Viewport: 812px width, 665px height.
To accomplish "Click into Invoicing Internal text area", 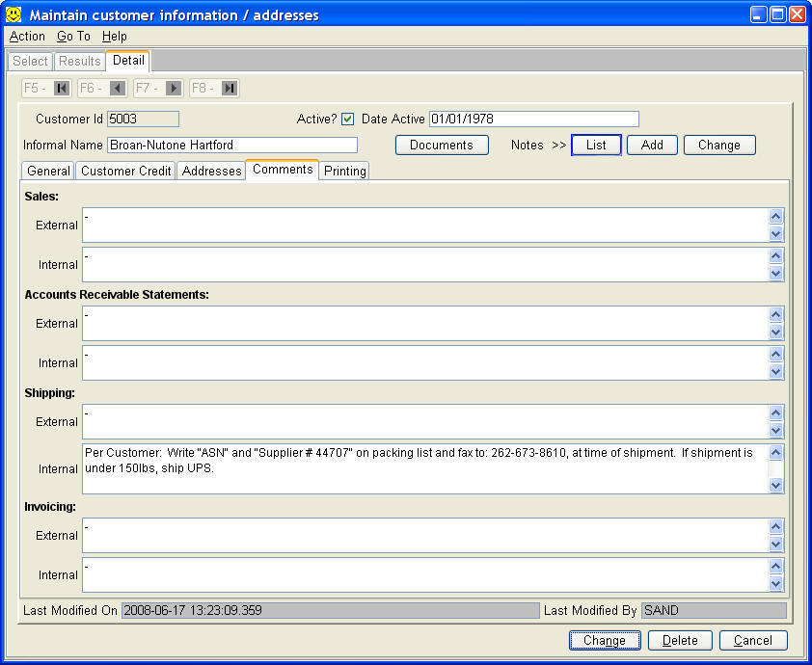I will 425,575.
